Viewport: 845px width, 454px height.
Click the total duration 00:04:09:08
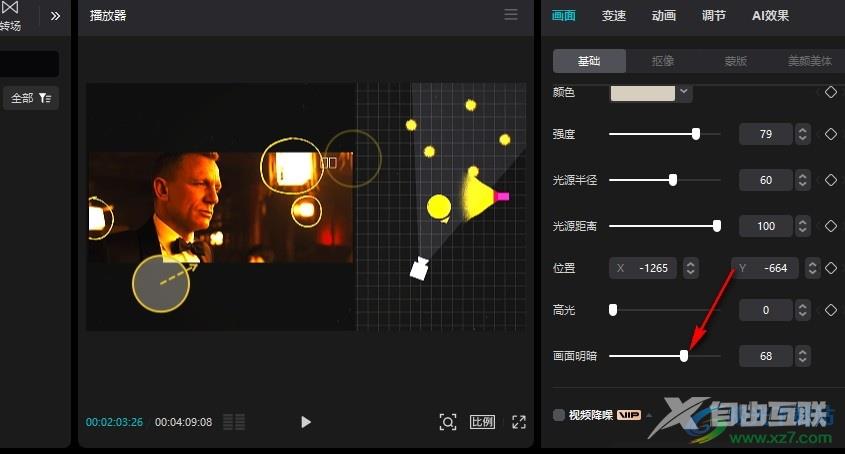coord(184,422)
